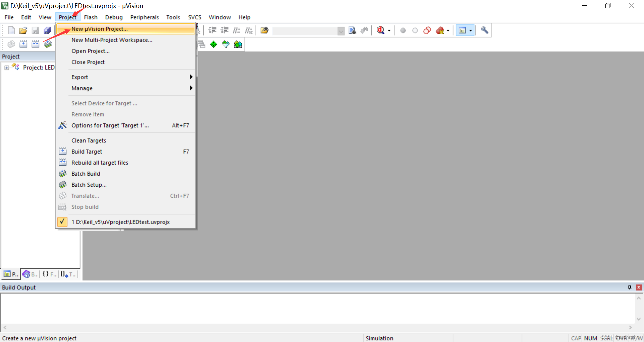The height and width of the screenshot is (342, 644).
Task: Click the Save file floppy icon
Action: pyautogui.click(x=35, y=31)
